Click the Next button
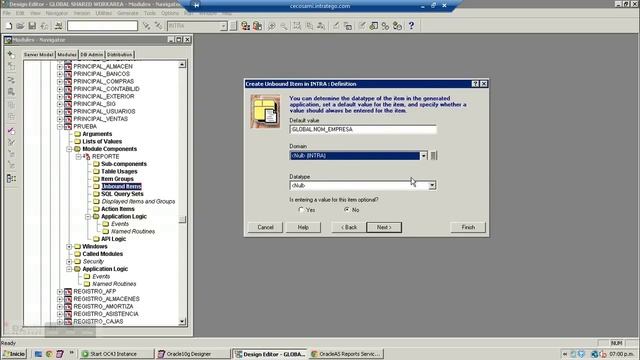The height and width of the screenshot is (360, 640). click(384, 227)
